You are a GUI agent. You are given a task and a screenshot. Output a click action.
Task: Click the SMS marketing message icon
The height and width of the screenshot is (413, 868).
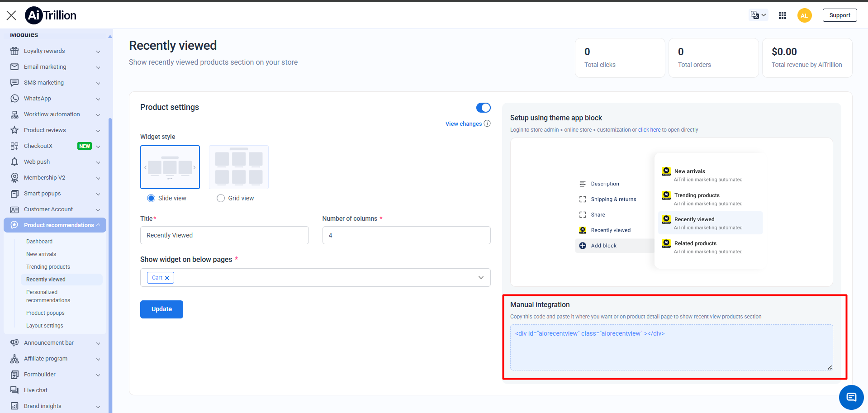tap(14, 83)
